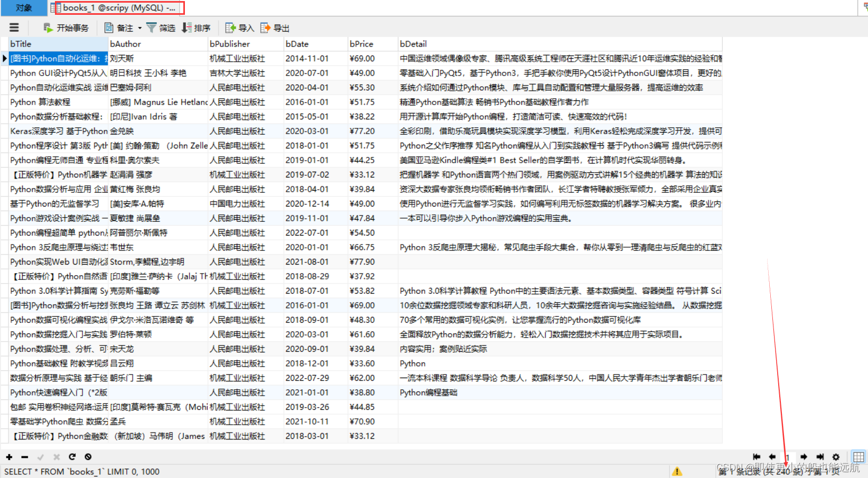Click author cell 赵涓涓 强彦
868x478 pixels.
click(158, 175)
